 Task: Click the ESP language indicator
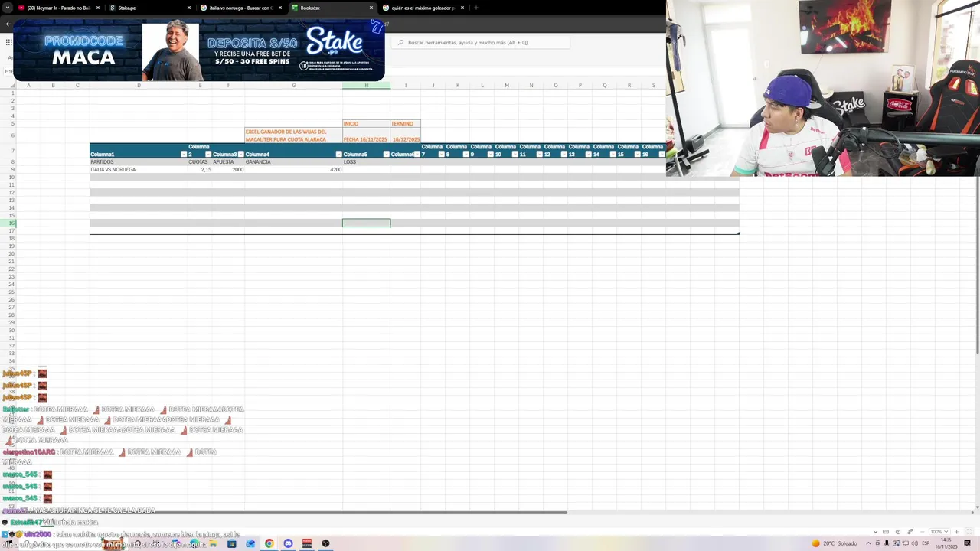click(925, 543)
